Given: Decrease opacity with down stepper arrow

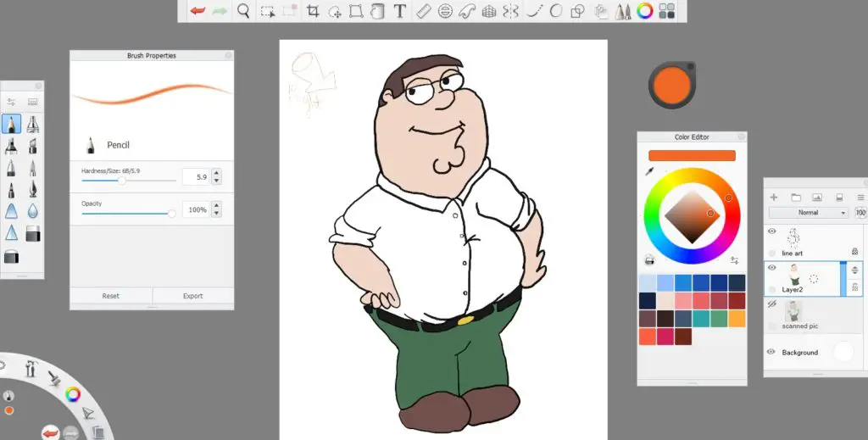Looking at the screenshot, I should [x=216, y=214].
